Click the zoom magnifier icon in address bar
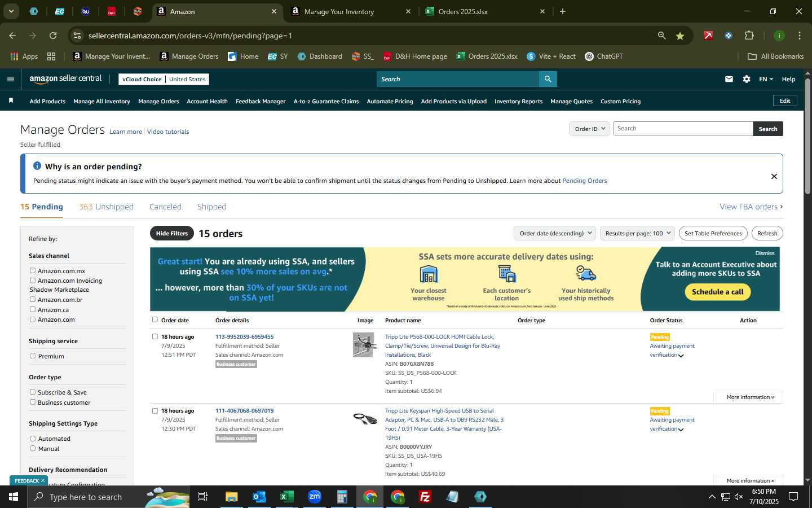812x508 pixels. pos(662,36)
